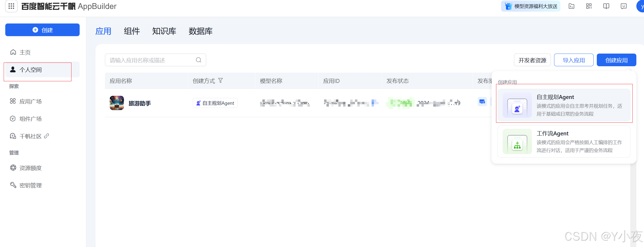Switch to the 数据库 tab

200,31
